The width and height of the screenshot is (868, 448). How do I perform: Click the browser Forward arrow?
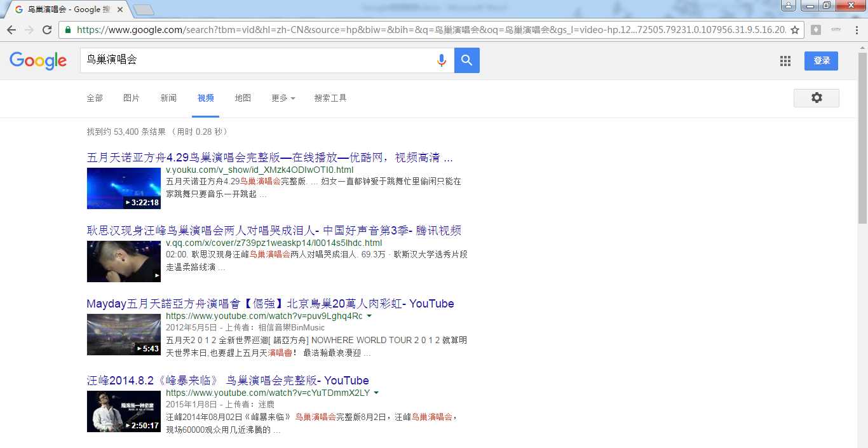[29, 30]
